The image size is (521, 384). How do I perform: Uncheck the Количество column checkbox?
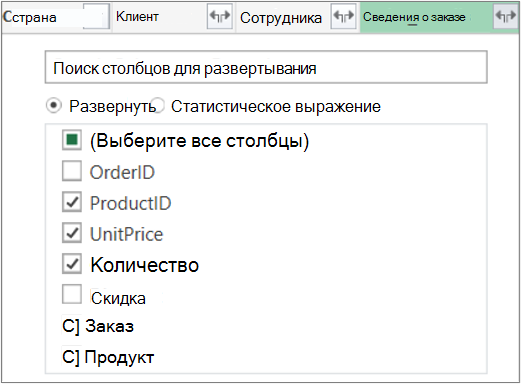click(72, 264)
